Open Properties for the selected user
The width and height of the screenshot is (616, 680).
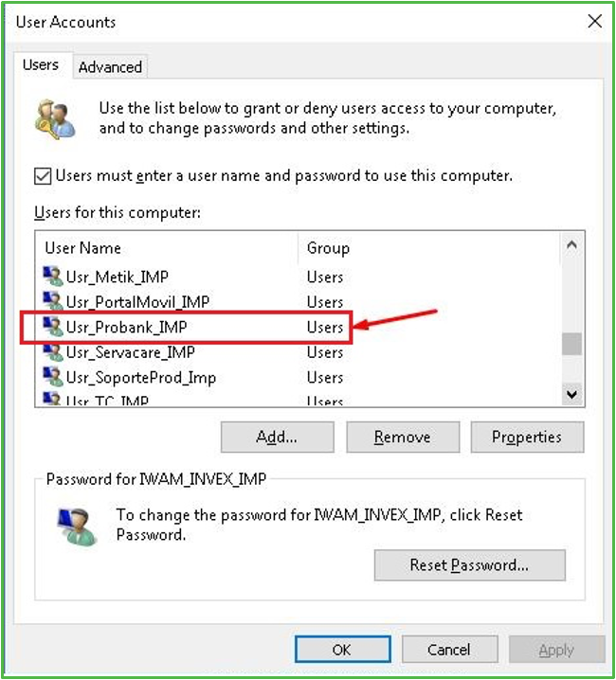pyautogui.click(x=526, y=438)
